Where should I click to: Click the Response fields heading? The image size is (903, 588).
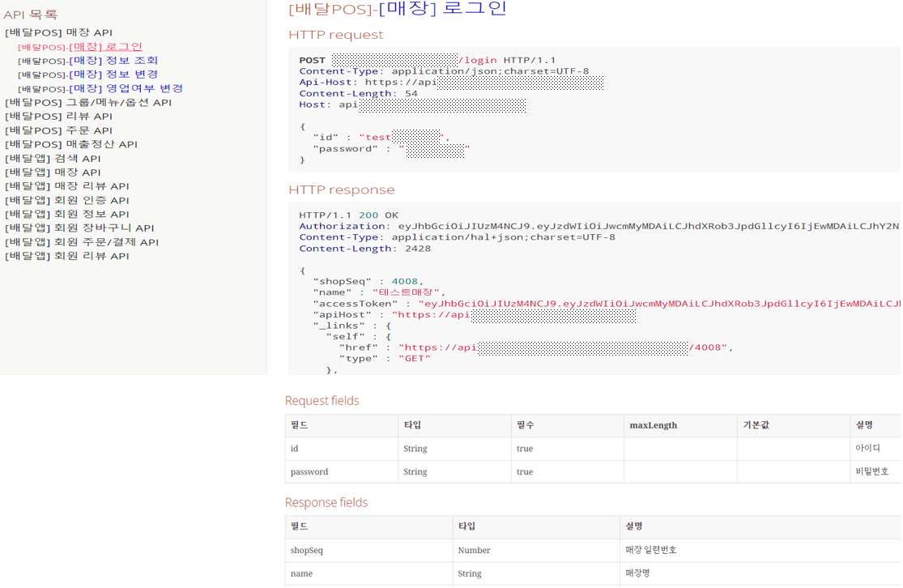pos(326,503)
